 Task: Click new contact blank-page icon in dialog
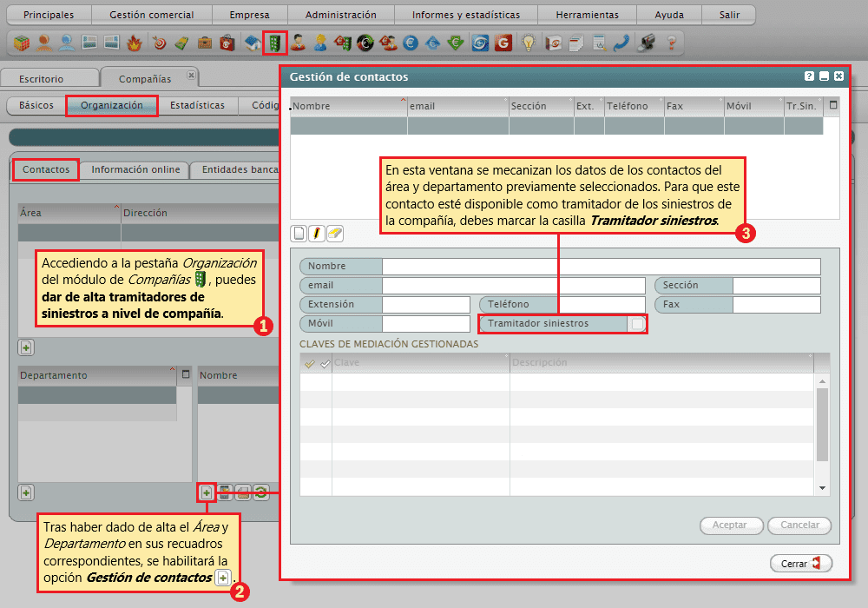pos(299,234)
